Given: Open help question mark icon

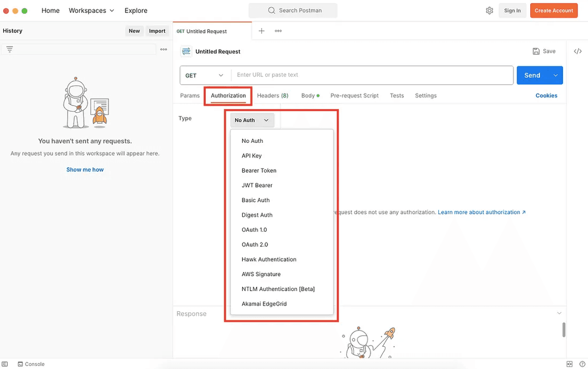Looking at the screenshot, I should click(582, 364).
